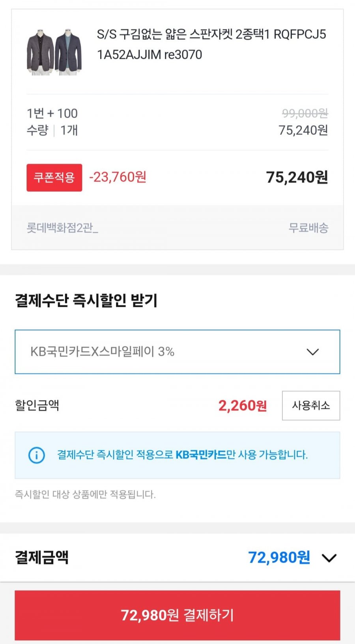Open the S/S jacket product title
Screen dimensions: 355x644
click(x=211, y=44)
